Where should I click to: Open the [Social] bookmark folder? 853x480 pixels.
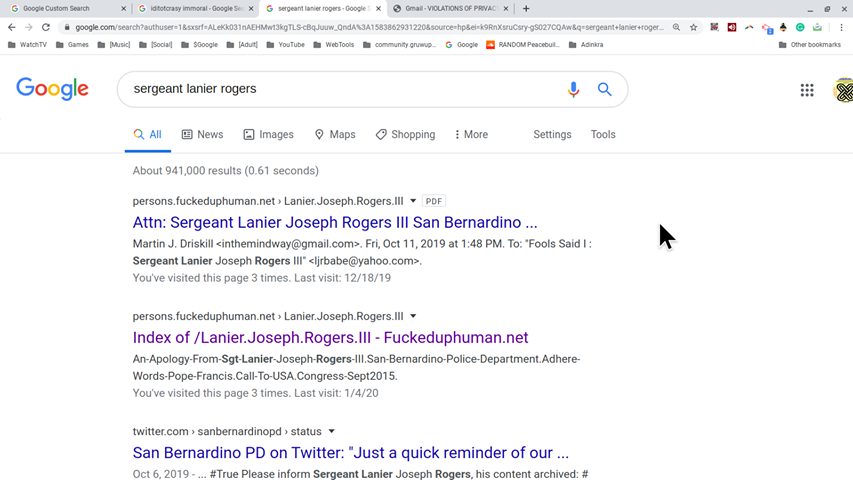[x=156, y=45]
